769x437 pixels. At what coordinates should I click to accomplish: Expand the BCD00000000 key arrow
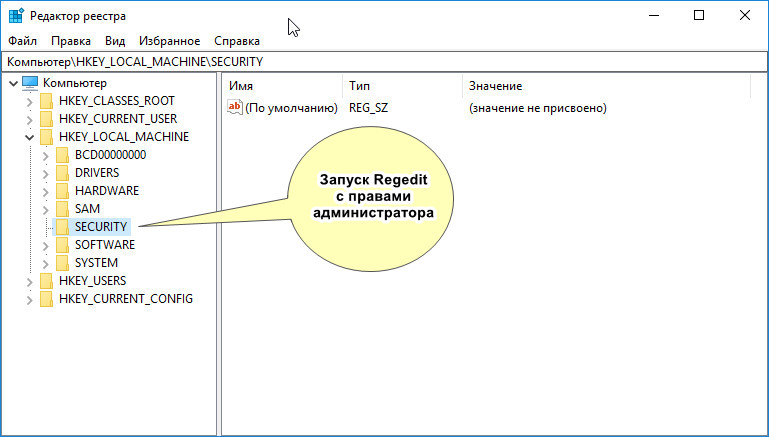[x=46, y=155]
